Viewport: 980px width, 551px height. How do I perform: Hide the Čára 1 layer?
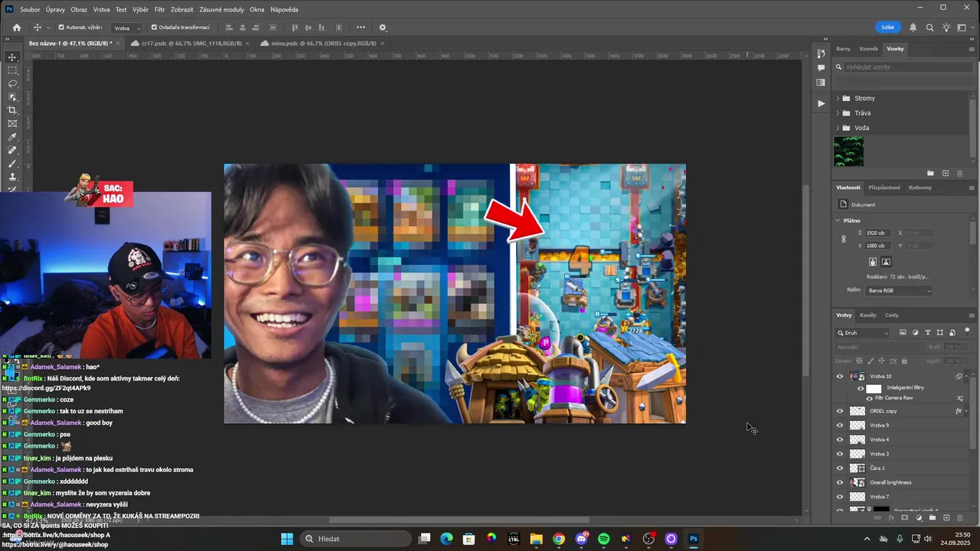pyautogui.click(x=840, y=468)
